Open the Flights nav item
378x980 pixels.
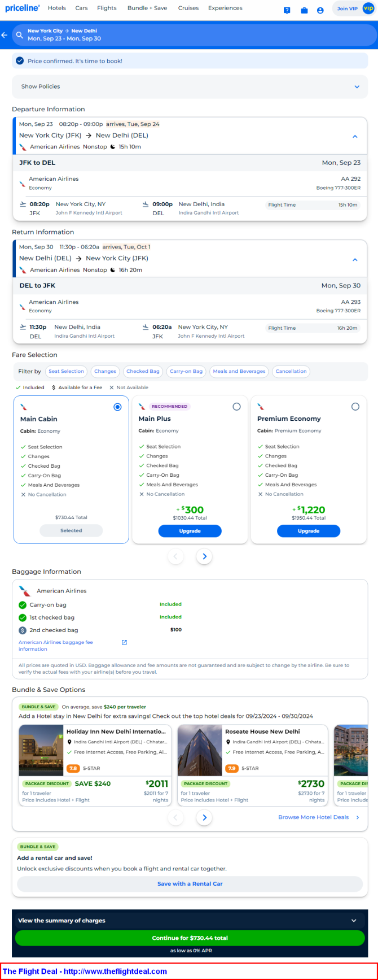tap(107, 8)
